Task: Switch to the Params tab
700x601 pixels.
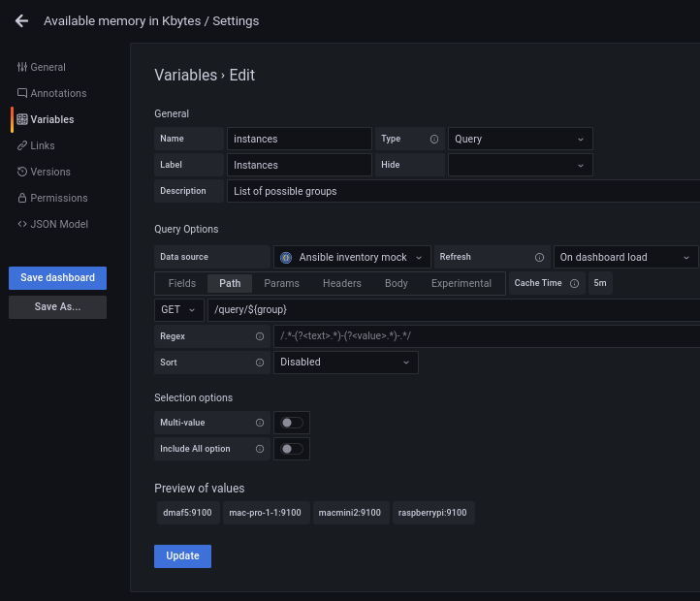Action: click(281, 283)
